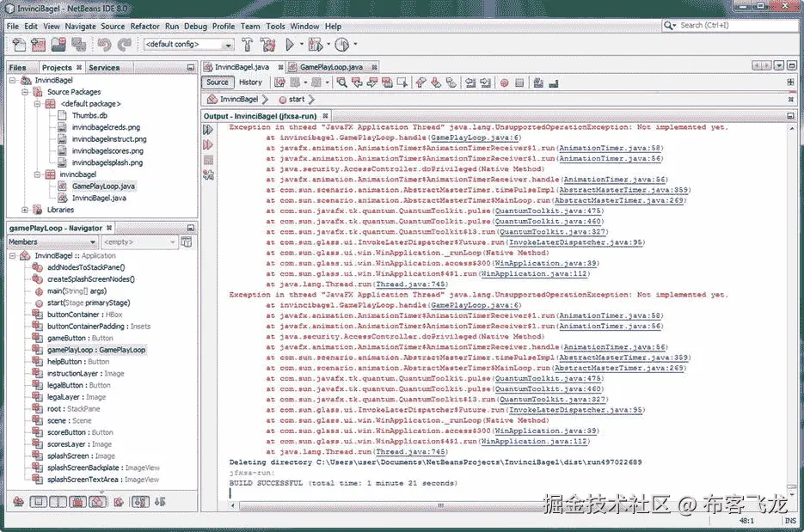
Task: Click the Build Project hammer icon
Action: point(247,45)
